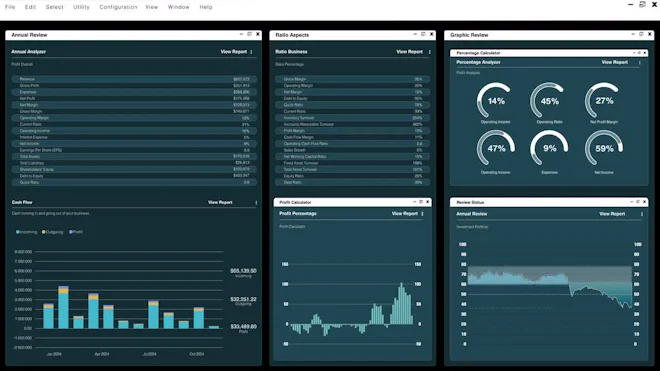
Task: Expand the Select menu dropdown
Action: (54, 7)
